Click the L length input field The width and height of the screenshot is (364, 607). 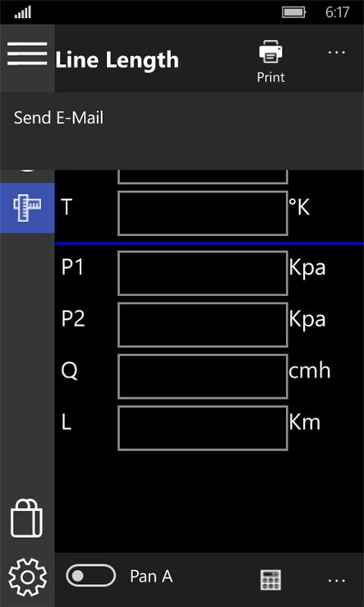click(x=203, y=428)
